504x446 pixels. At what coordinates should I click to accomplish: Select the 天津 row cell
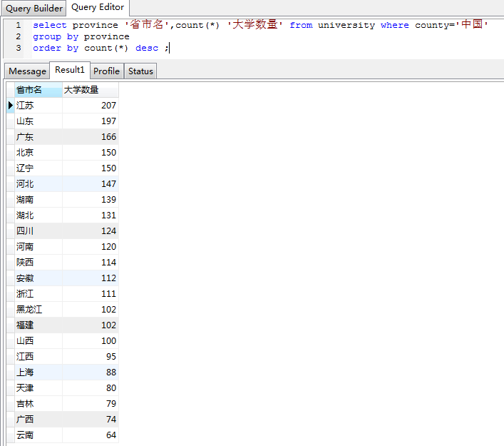(38, 388)
